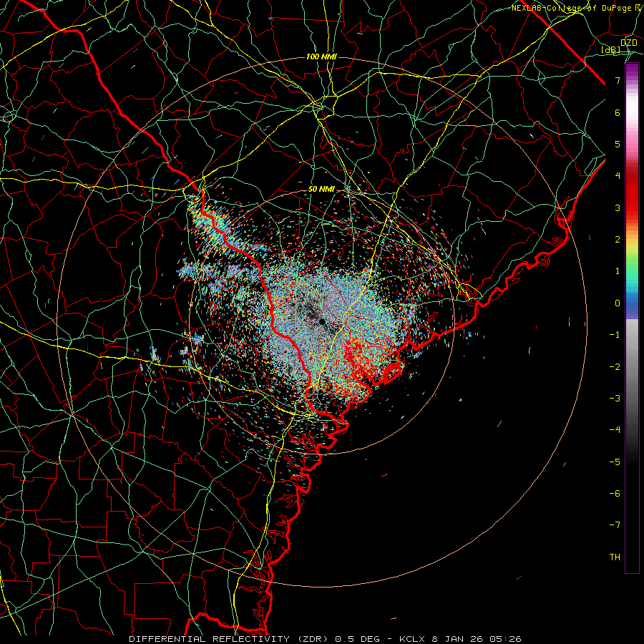Click the blue band of the ZDR color bar
Screen dimensions: 644x644
click(x=632, y=304)
